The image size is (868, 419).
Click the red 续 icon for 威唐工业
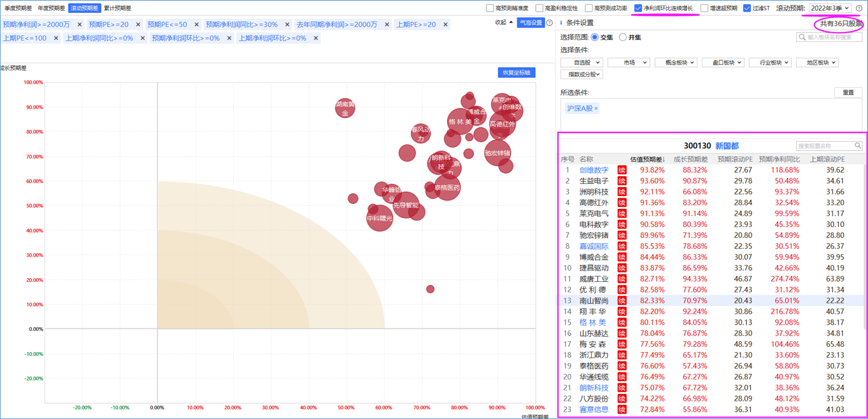tap(621, 279)
